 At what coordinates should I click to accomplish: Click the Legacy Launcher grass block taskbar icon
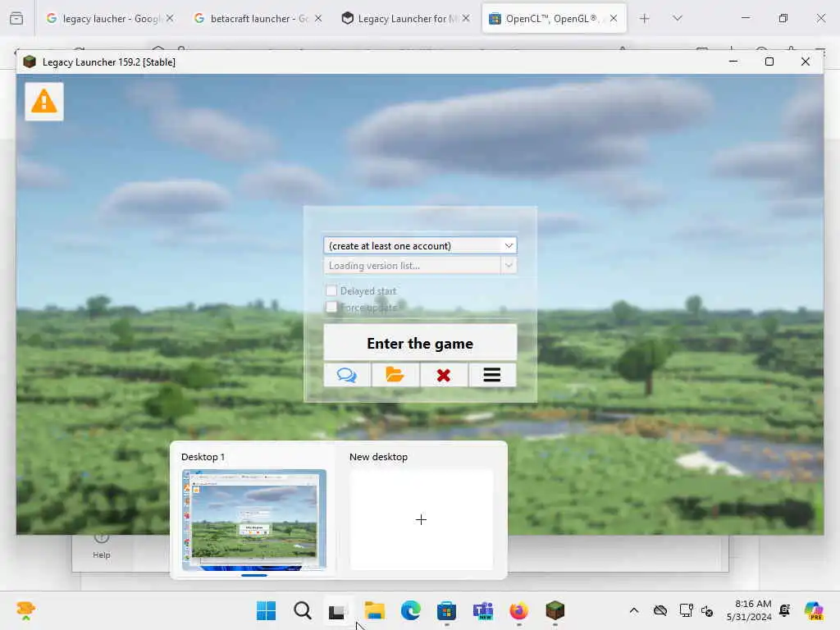click(555, 610)
